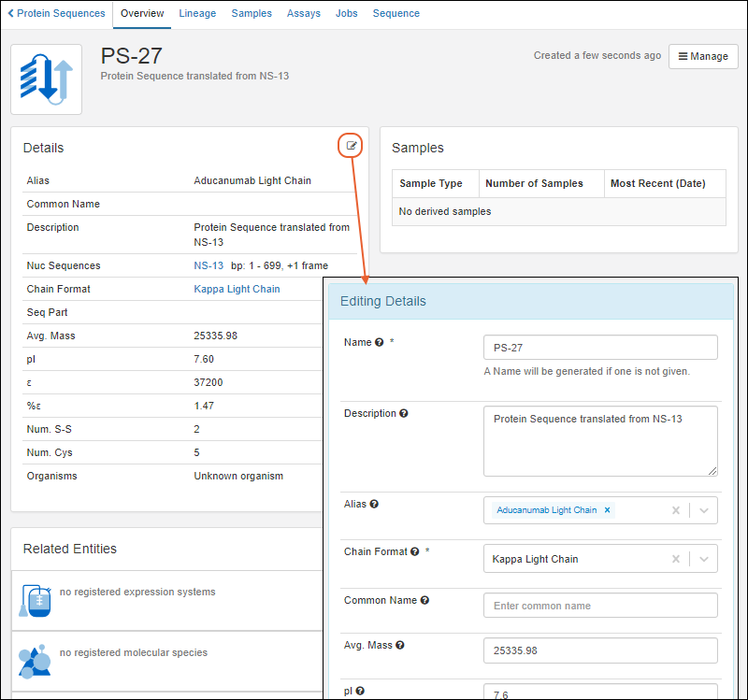Click the help icon next to Common Name
748x700 pixels.
(x=424, y=601)
